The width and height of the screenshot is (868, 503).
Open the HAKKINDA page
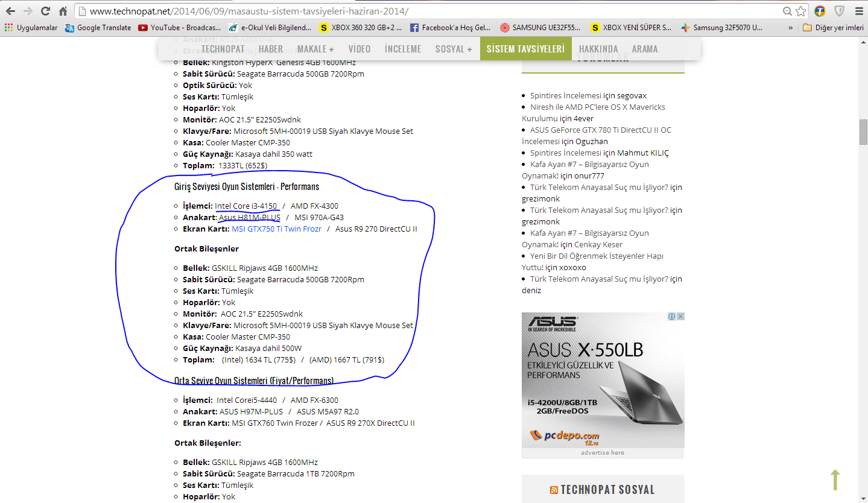598,49
